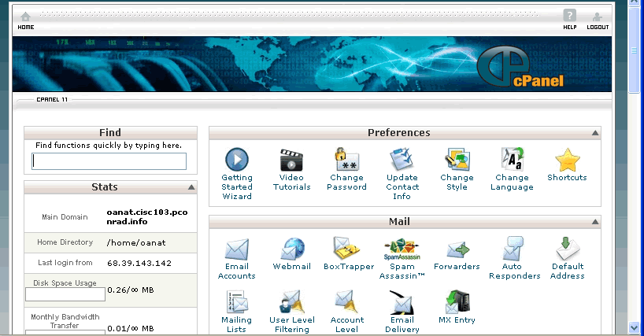
Task: Click the Home Directory label
Action: tap(65, 242)
